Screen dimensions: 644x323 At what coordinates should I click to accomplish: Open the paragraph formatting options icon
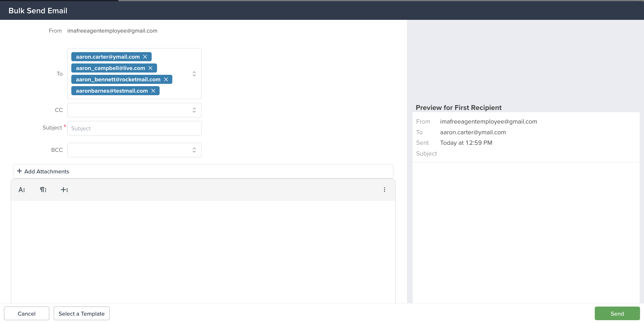click(x=43, y=190)
